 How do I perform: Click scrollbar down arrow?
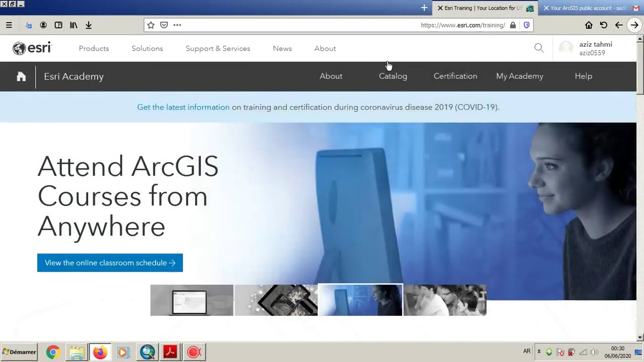coord(640,337)
